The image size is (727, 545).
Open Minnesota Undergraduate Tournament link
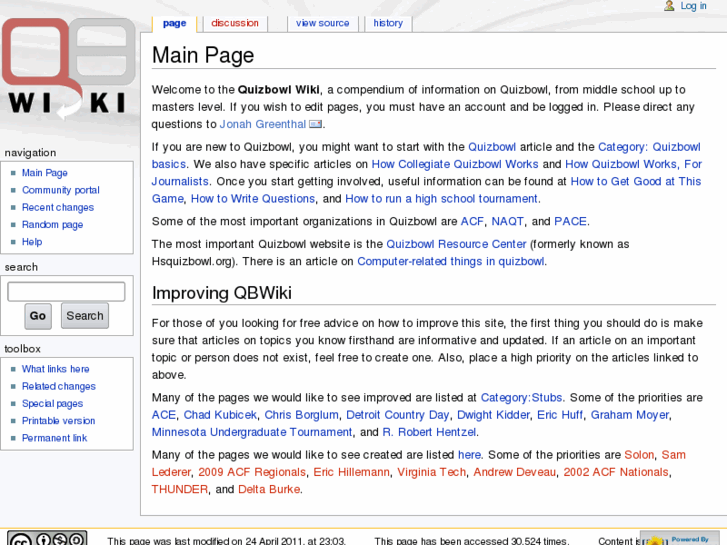tap(252, 432)
